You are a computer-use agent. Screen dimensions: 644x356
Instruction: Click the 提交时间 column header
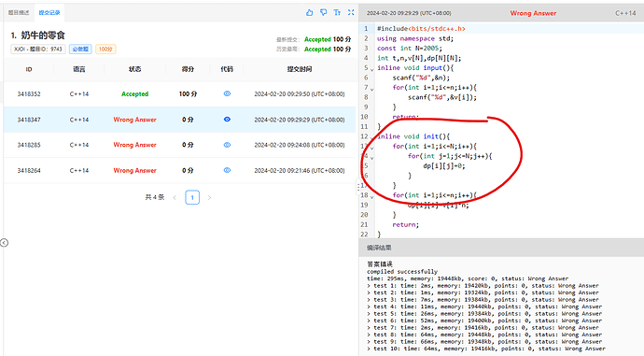pyautogui.click(x=300, y=69)
